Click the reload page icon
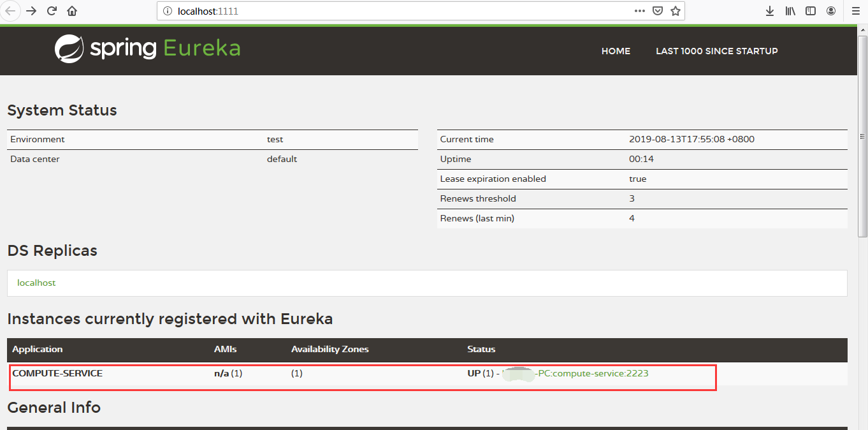Image resolution: width=868 pixels, height=430 pixels. point(52,11)
